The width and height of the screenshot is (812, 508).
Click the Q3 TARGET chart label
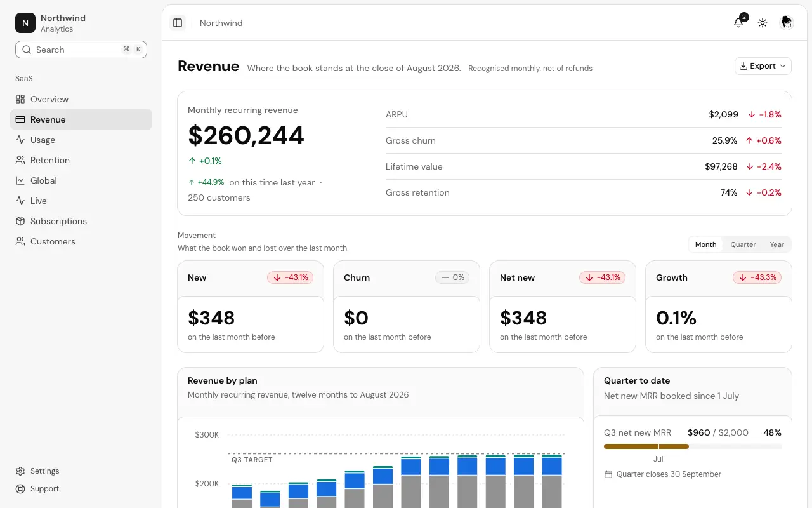(252, 460)
